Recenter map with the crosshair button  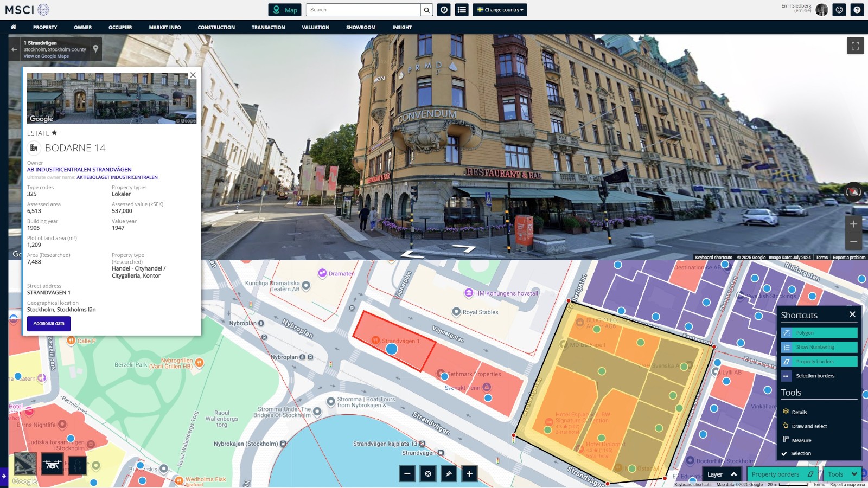click(x=428, y=474)
